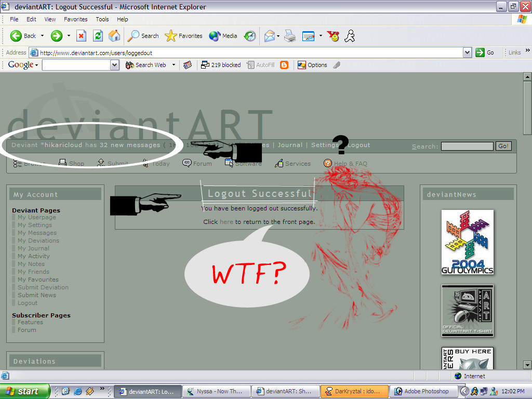
Task: Open Google search box history dropdown
Action: [x=115, y=65]
